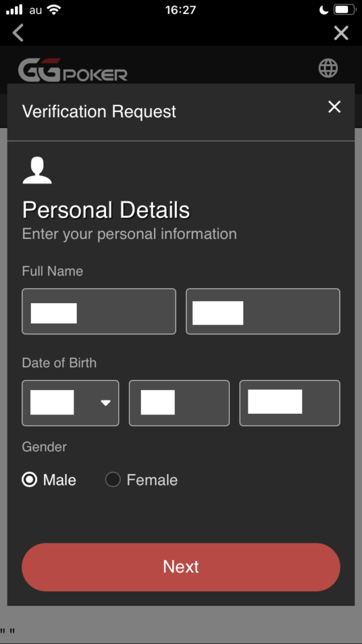Tap the GGPoker logo
Image resolution: width=362 pixels, height=644 pixels.
point(73,69)
